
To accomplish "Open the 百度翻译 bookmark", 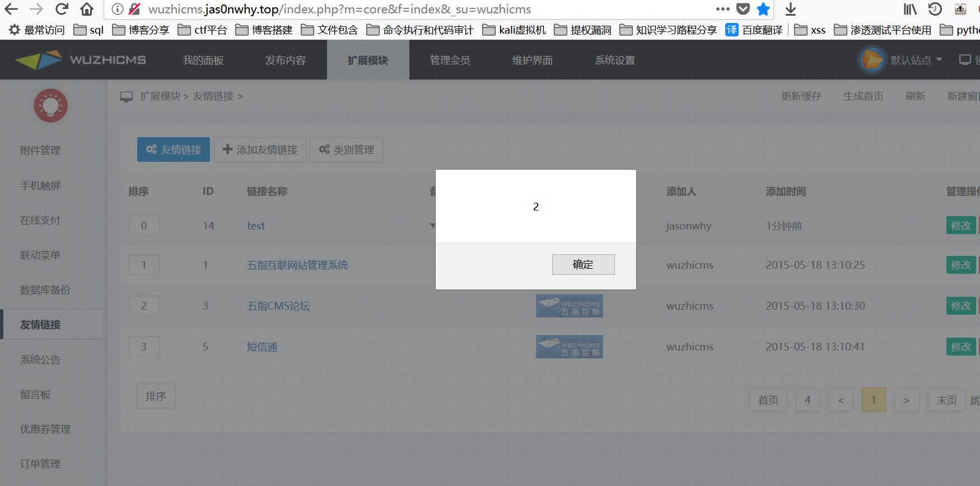I will click(x=754, y=30).
